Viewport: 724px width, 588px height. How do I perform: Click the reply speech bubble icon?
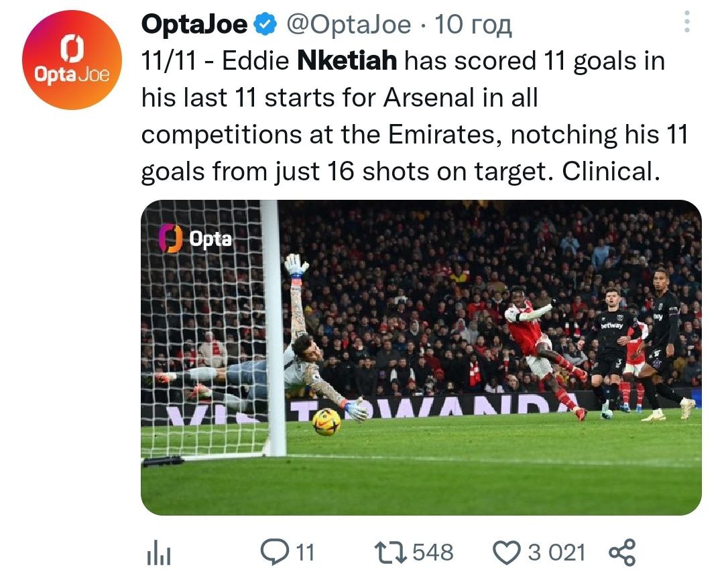(274, 552)
